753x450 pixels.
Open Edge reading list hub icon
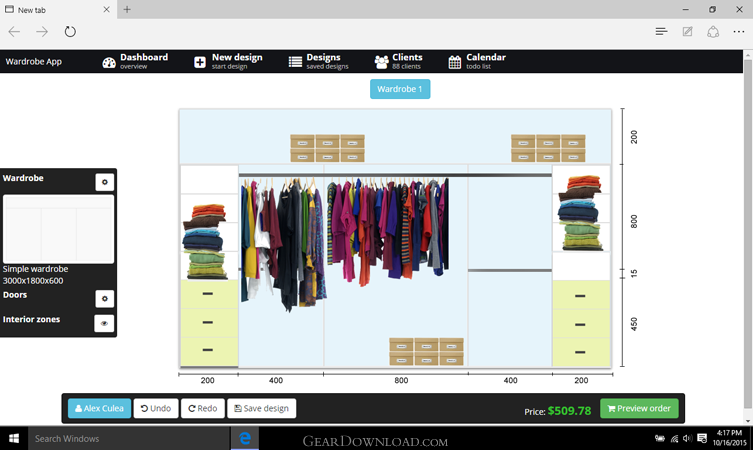[x=661, y=32]
